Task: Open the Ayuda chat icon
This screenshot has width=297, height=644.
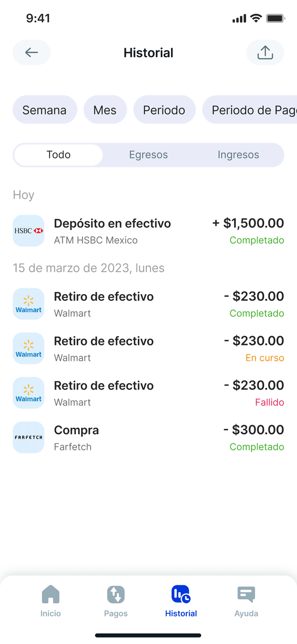Action: (246, 594)
